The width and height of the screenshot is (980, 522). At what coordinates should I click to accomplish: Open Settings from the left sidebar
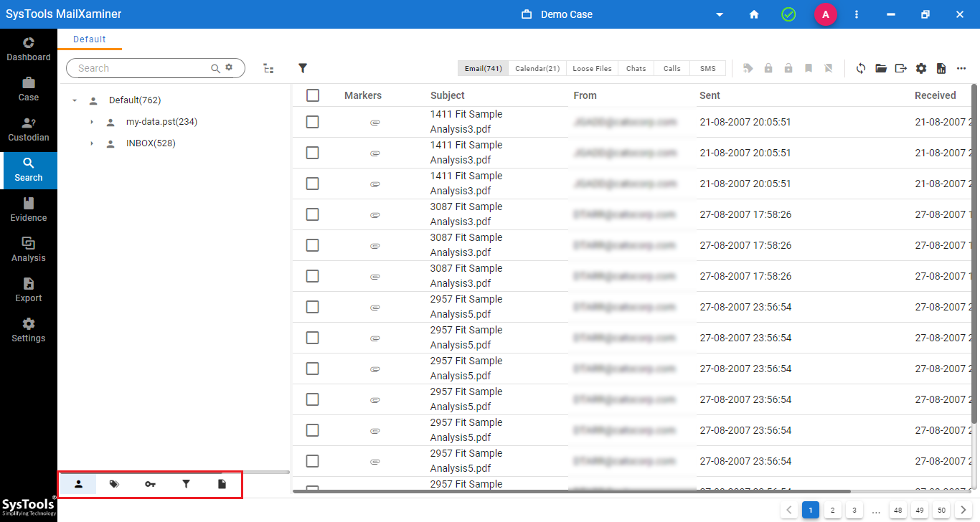tap(29, 330)
